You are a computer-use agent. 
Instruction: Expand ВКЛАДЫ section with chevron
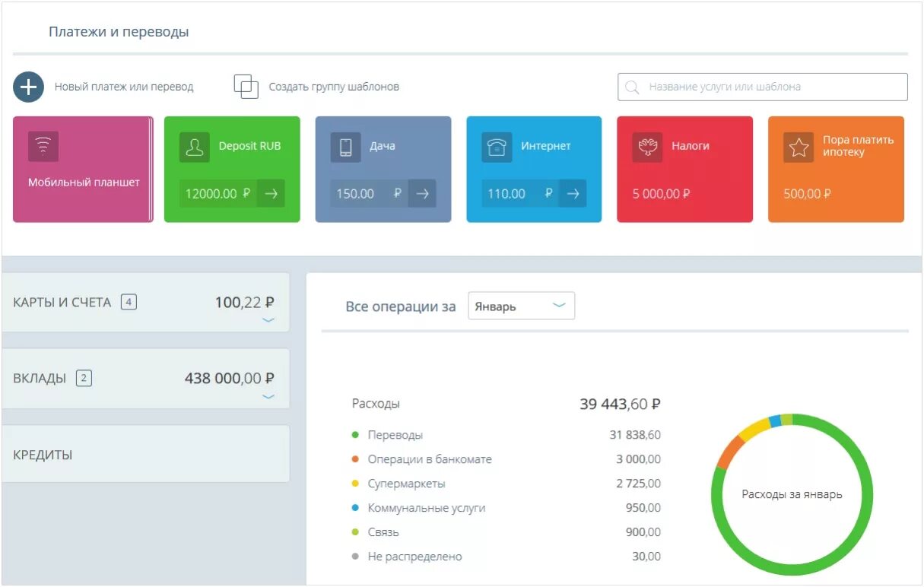pos(268,396)
